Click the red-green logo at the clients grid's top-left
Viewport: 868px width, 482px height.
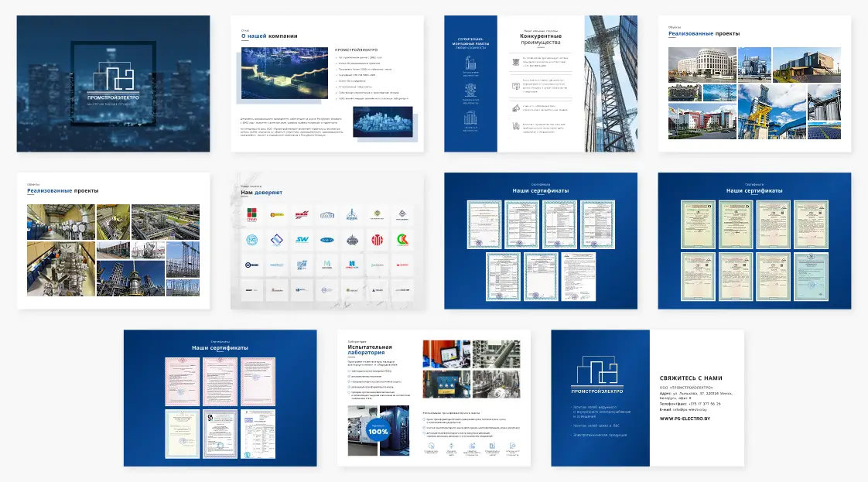pos(251,214)
